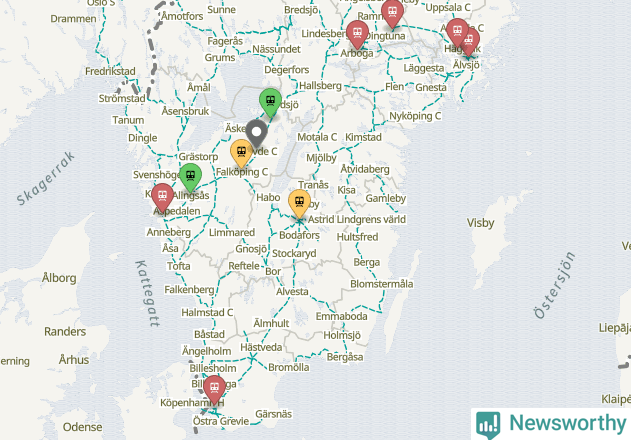Click the Dingle station label
The height and width of the screenshot is (440, 631).
click(142, 138)
